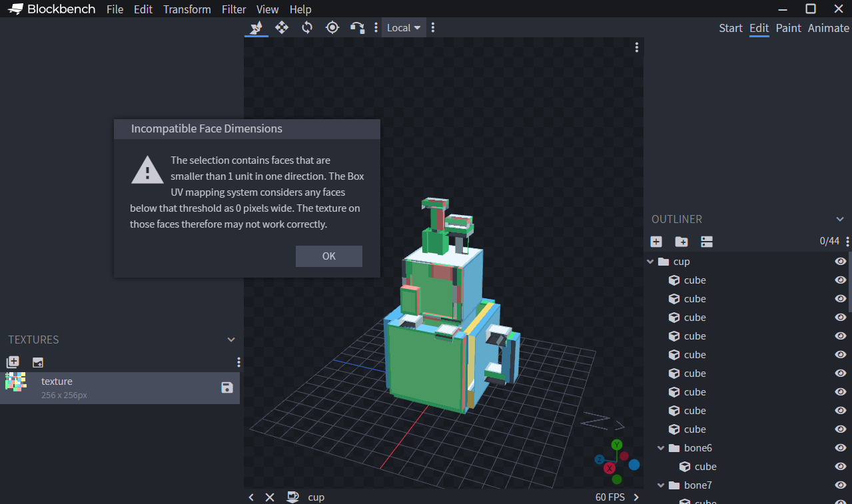Collapse the cup group in the Outliner
Screen dimensions: 852x504
(x=649, y=261)
